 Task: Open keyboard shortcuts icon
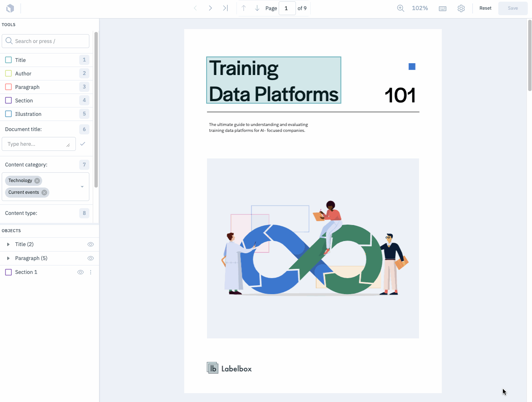pos(443,8)
